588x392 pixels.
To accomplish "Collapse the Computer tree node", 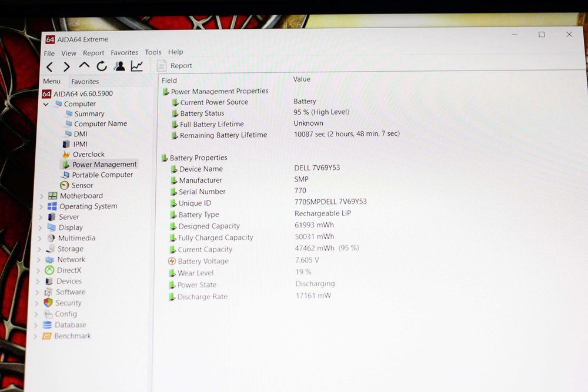I will coord(46,104).
